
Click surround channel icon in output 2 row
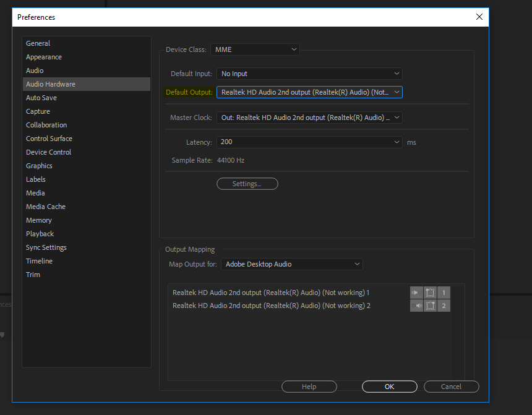[x=430, y=306]
